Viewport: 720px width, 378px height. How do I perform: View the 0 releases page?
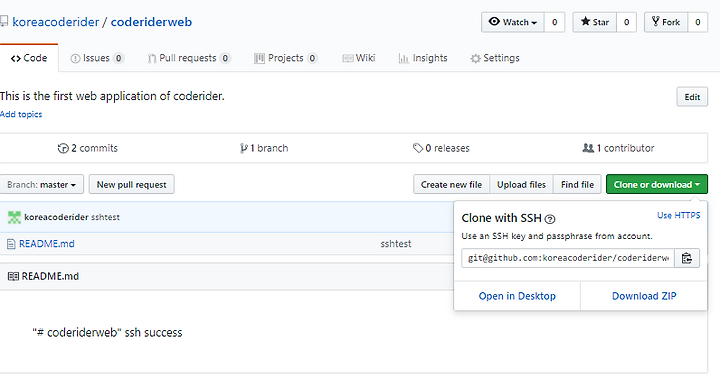[x=441, y=148]
